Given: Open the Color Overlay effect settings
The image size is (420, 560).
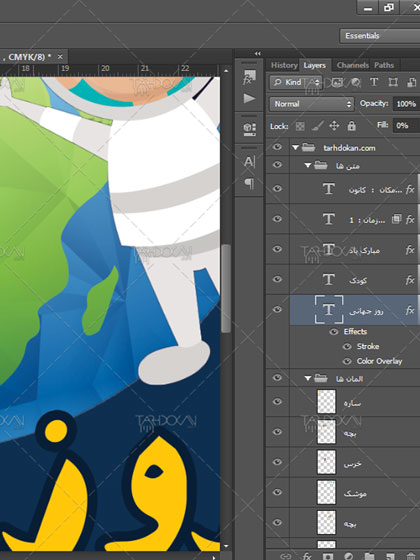Looking at the screenshot, I should tap(379, 361).
